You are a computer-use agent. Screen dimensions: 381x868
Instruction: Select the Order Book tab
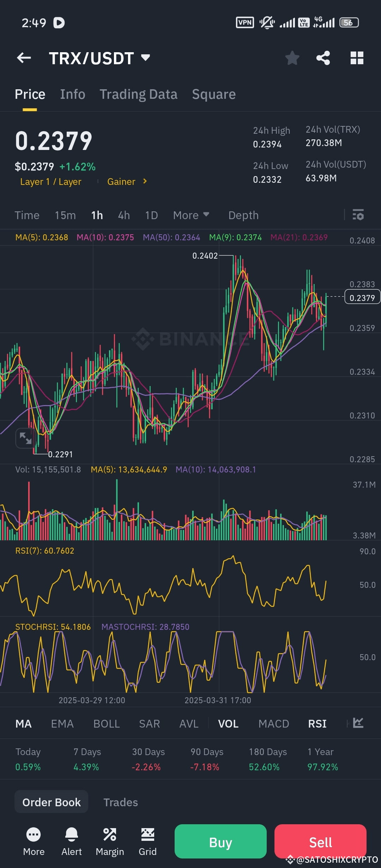[52, 802]
